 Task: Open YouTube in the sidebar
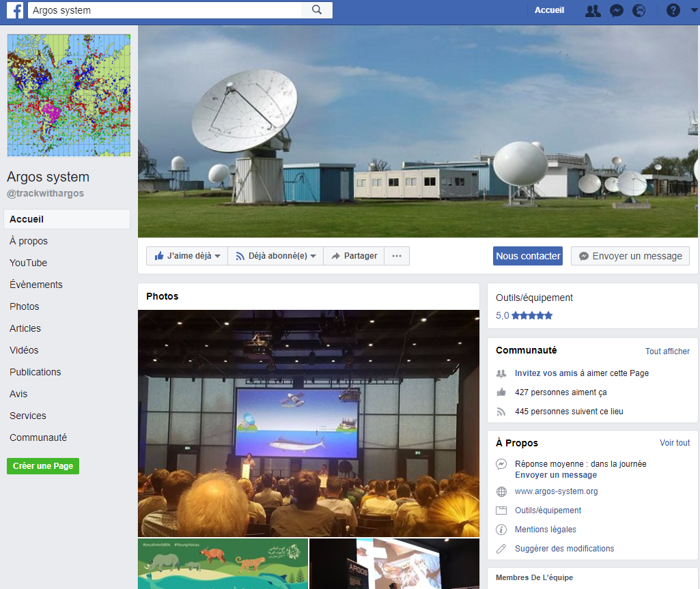pos(28,263)
